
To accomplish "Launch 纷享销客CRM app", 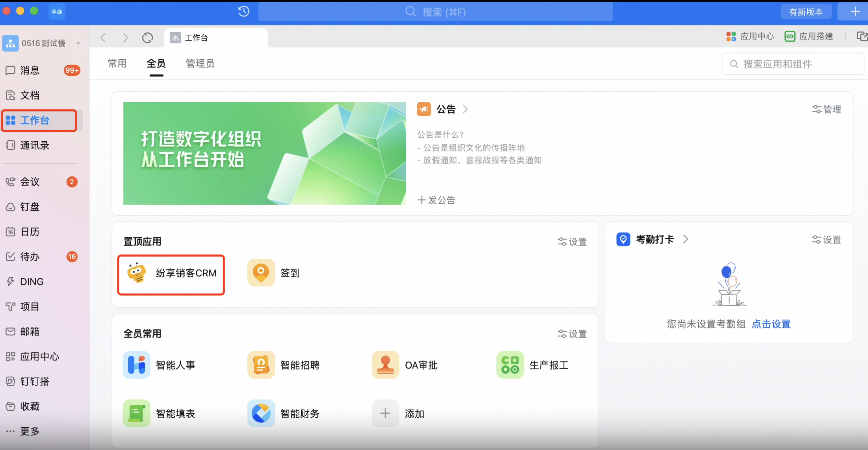I will 171,273.
